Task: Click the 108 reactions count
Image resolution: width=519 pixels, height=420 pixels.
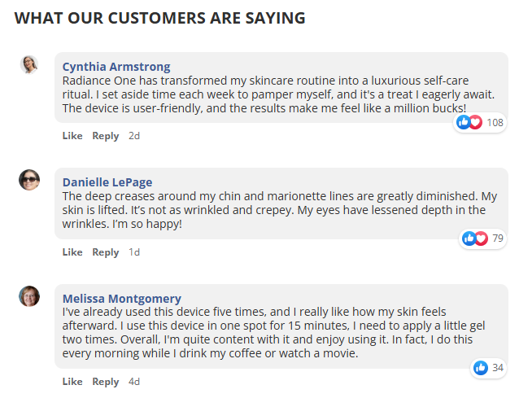Action: [495, 122]
